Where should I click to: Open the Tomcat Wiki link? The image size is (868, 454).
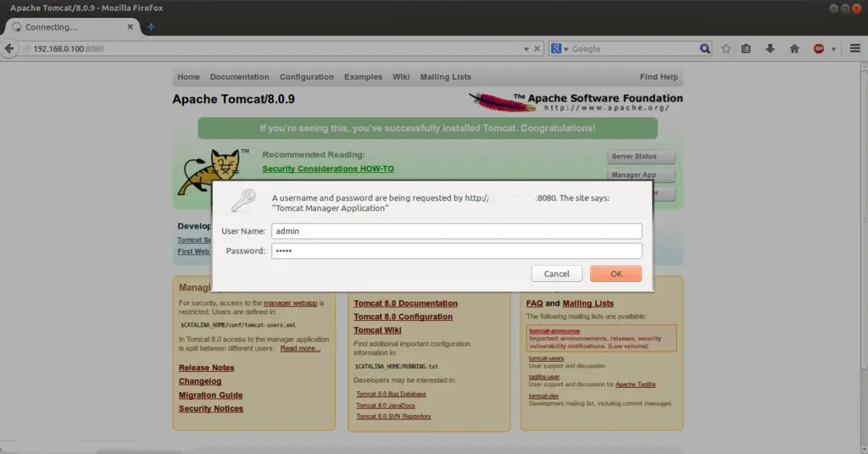pyautogui.click(x=377, y=330)
